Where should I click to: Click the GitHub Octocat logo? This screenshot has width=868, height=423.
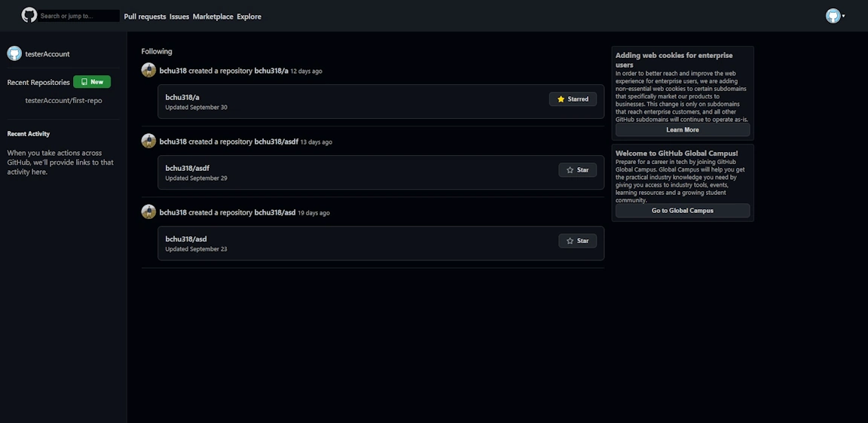click(29, 15)
